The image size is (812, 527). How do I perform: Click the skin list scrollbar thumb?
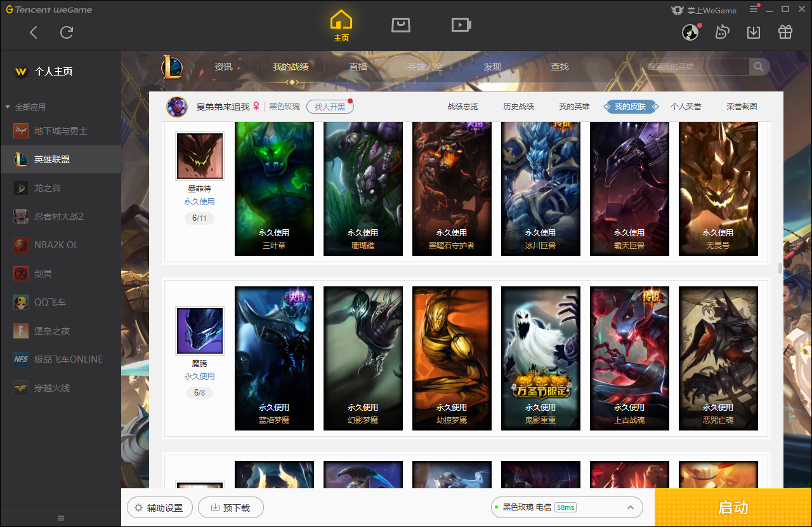(x=780, y=268)
